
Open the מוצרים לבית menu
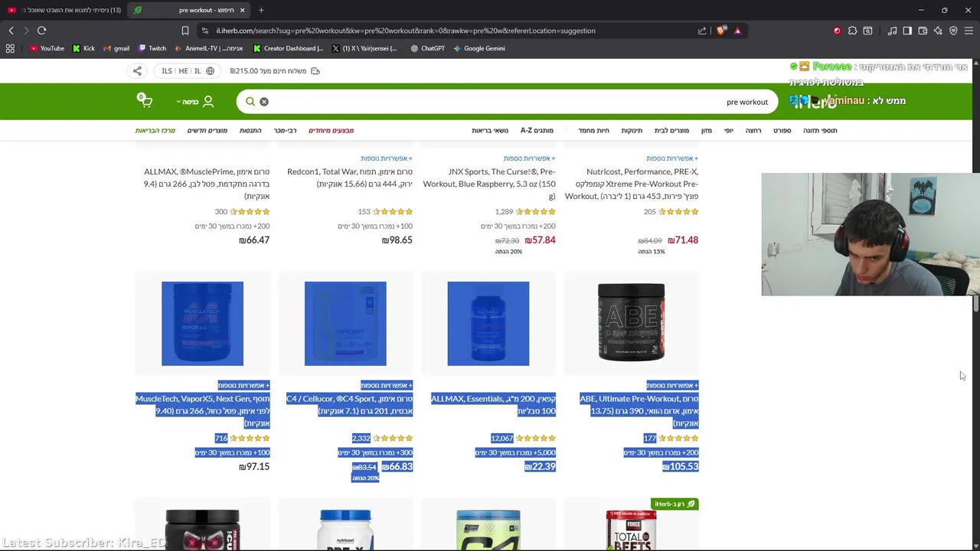coord(671,130)
